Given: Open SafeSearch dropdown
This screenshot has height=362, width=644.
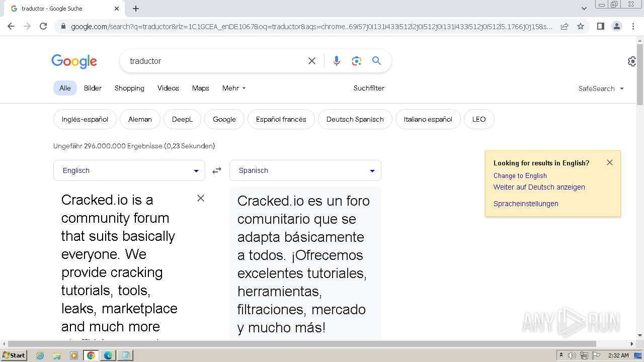Looking at the screenshot, I should (x=601, y=88).
